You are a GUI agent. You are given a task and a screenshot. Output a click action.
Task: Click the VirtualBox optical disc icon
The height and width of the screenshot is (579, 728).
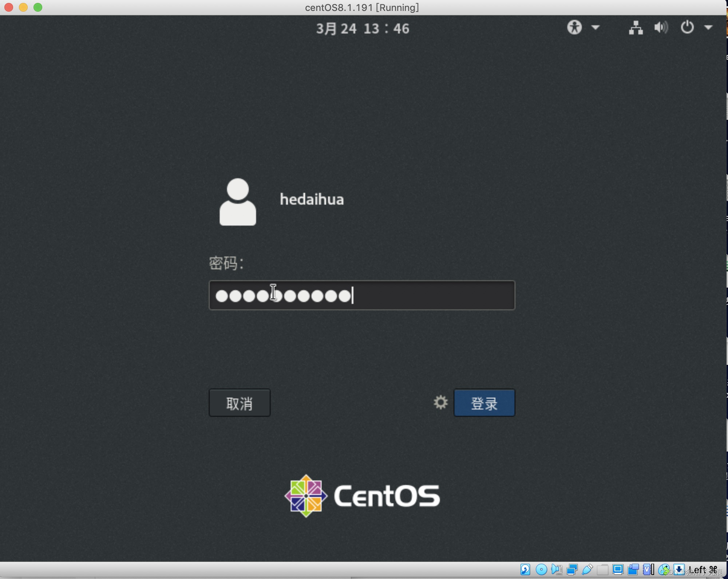tap(541, 570)
